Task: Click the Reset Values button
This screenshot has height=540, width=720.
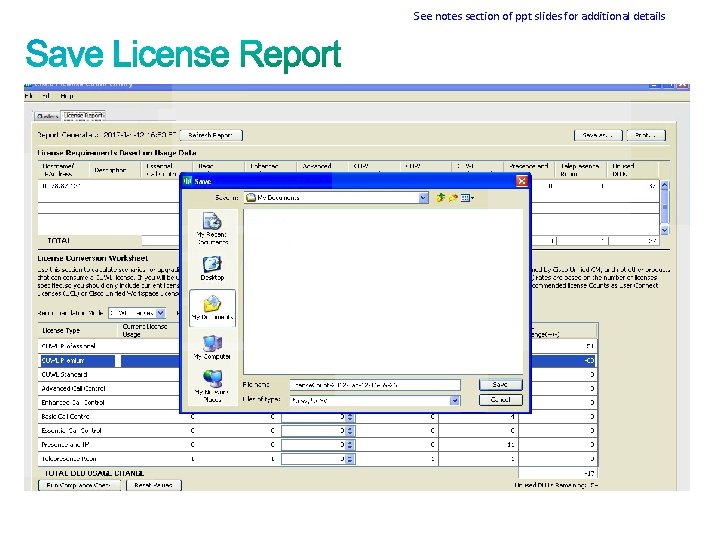Action: pyautogui.click(x=154, y=485)
